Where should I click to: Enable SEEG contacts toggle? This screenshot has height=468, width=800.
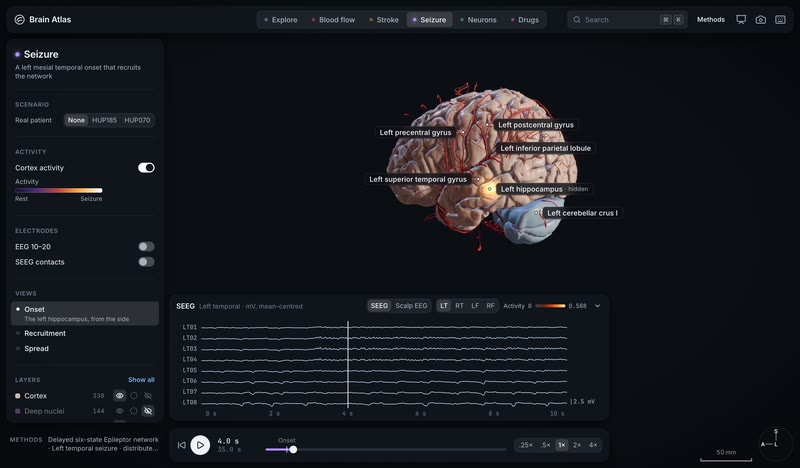coord(146,262)
